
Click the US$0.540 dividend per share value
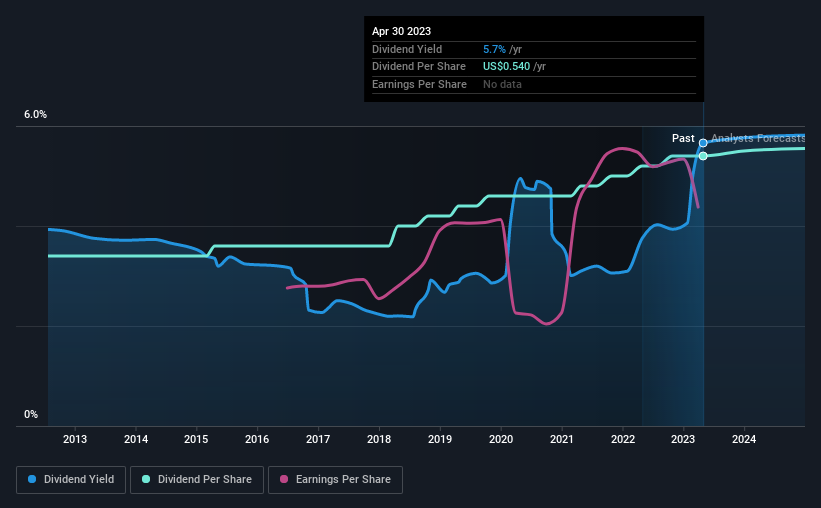click(x=506, y=67)
